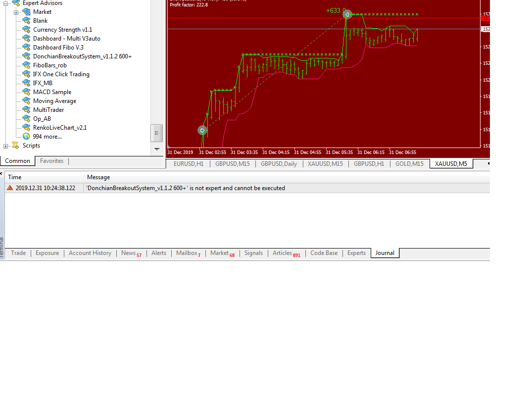Open the GBPUSD,Daily chart tab
Image resolution: width=532 pixels, height=399 pixels.
(279, 163)
